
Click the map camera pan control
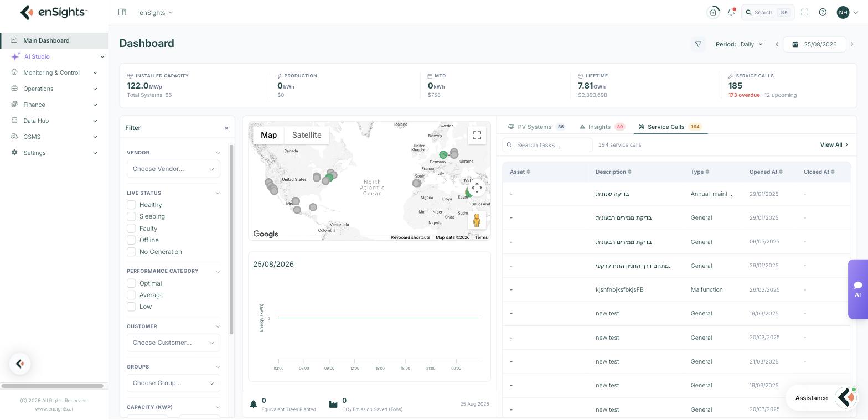(x=477, y=188)
